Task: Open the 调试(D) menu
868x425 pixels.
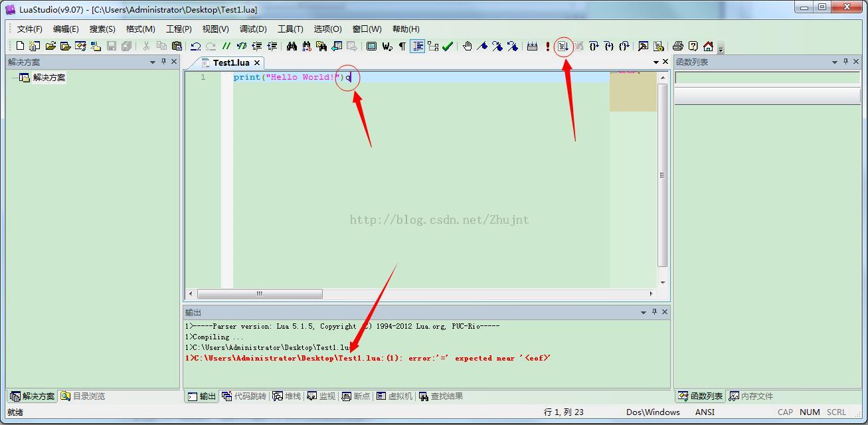Action: pos(253,29)
